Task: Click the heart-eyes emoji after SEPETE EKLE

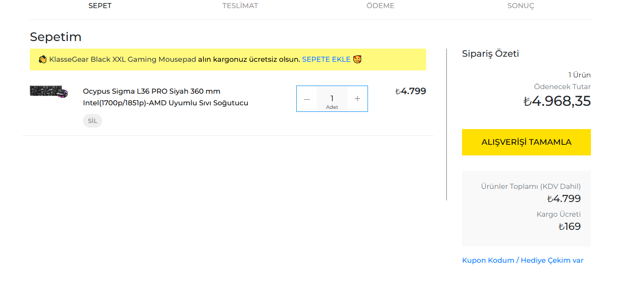Action: click(x=357, y=59)
